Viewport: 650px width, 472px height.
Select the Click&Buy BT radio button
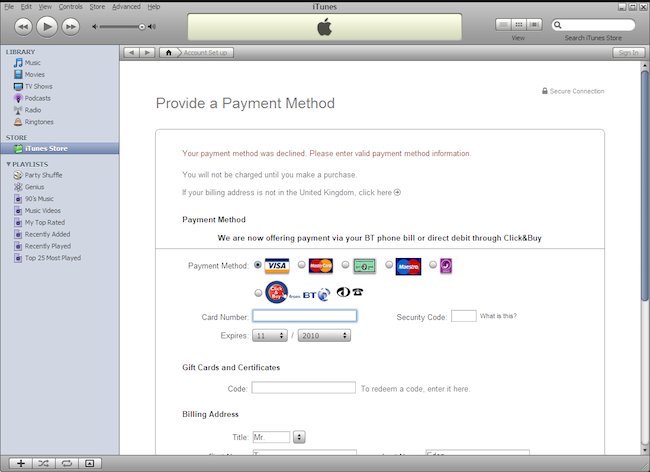pyautogui.click(x=258, y=293)
